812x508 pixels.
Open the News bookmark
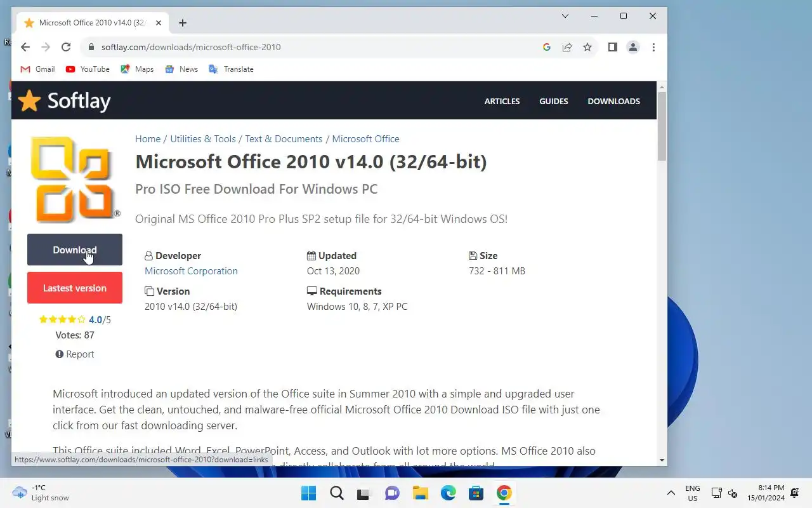point(181,69)
